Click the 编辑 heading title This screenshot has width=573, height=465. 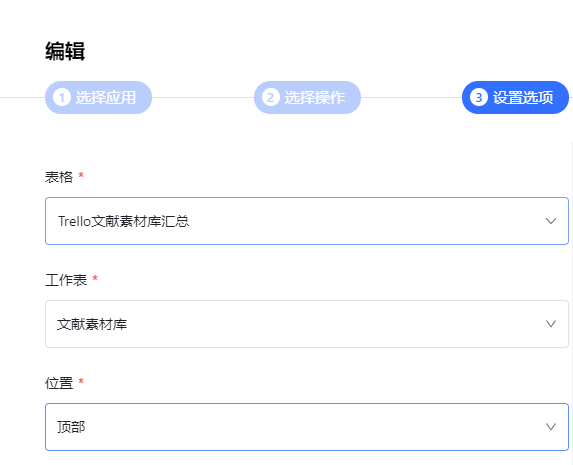65,51
